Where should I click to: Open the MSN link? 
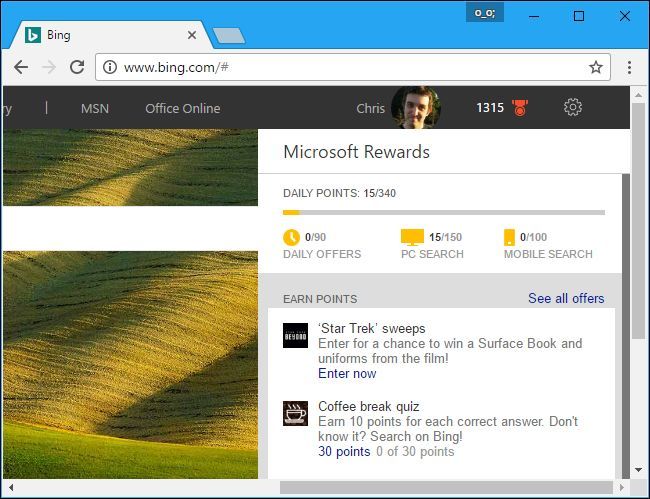pyautogui.click(x=95, y=109)
